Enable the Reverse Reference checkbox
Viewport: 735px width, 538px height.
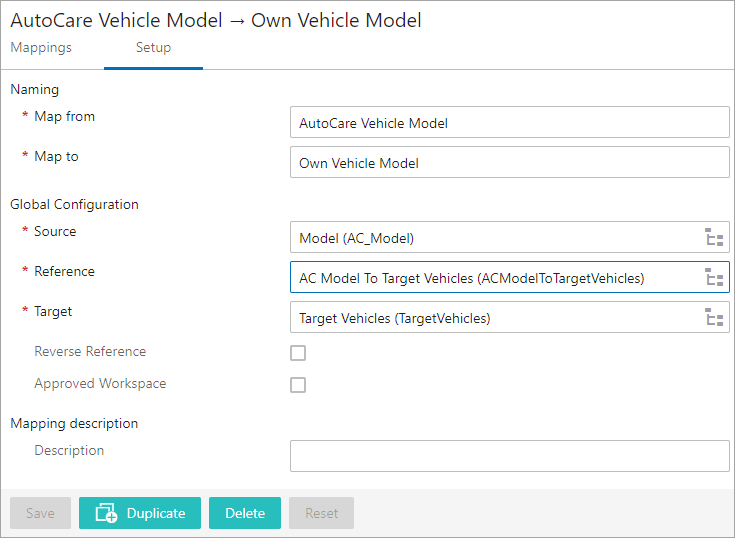coord(298,353)
